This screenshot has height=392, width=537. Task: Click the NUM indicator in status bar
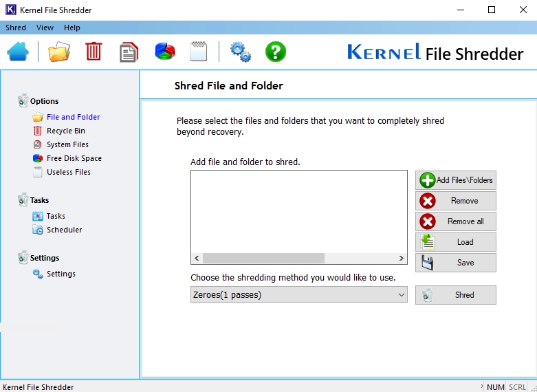pyautogui.click(x=496, y=387)
